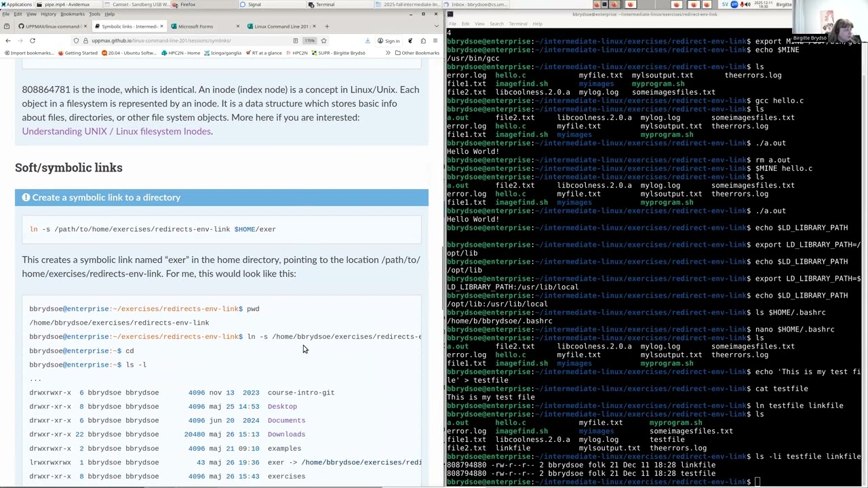Open Firefox History menu
The width and height of the screenshot is (868, 488).
click(x=48, y=14)
